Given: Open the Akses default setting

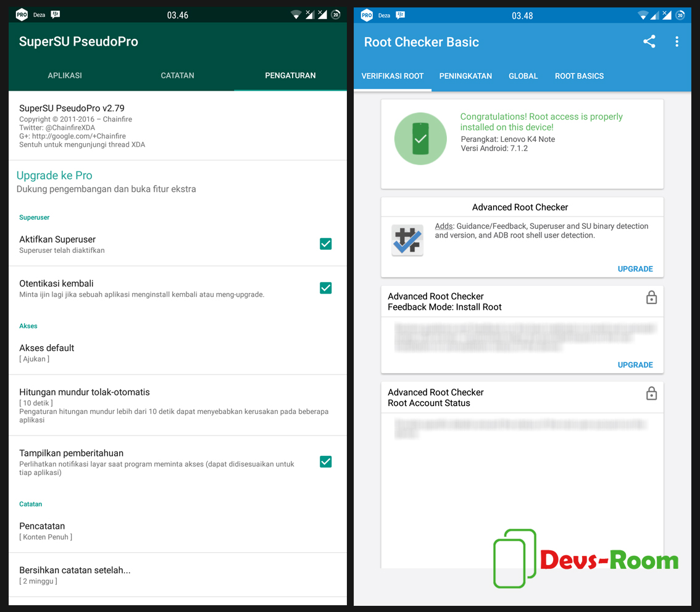Looking at the screenshot, I should click(x=178, y=353).
